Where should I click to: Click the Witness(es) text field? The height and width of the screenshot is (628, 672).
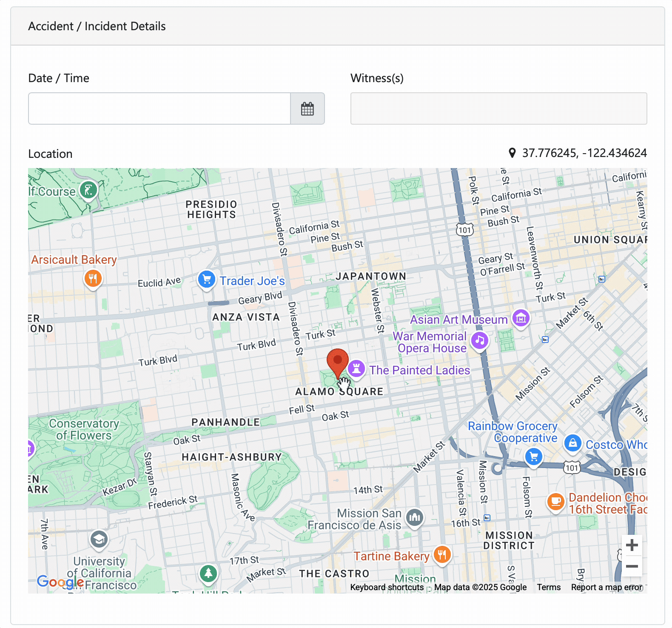point(498,109)
